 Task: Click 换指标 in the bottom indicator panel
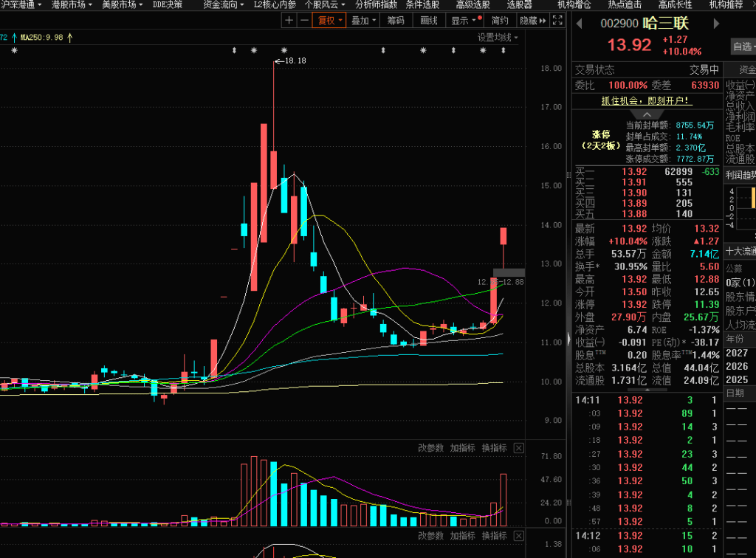(494, 536)
